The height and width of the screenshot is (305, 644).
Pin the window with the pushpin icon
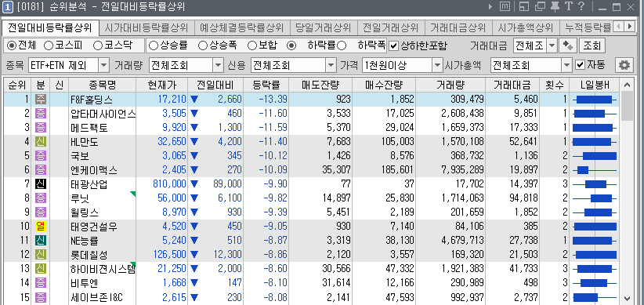coord(555,6)
